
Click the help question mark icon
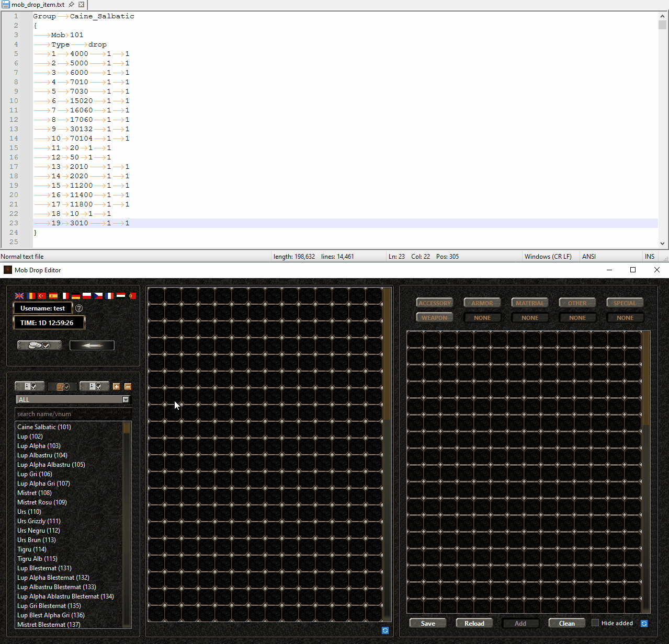[79, 308]
